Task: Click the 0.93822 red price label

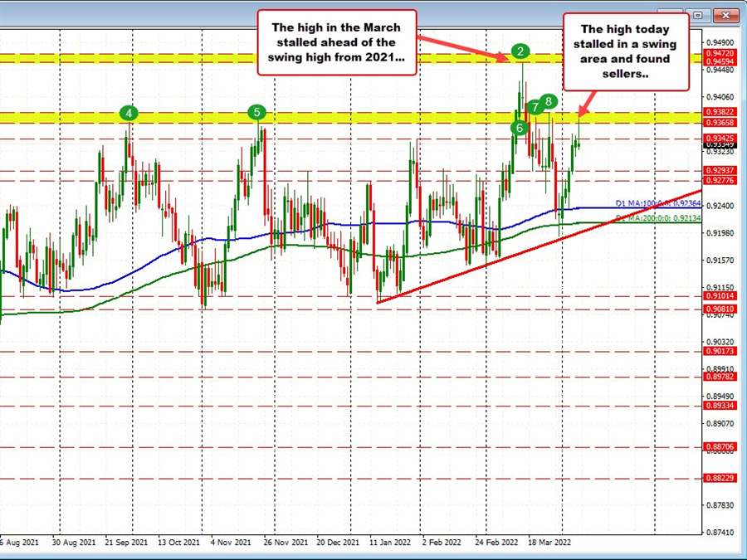Action: [719, 110]
